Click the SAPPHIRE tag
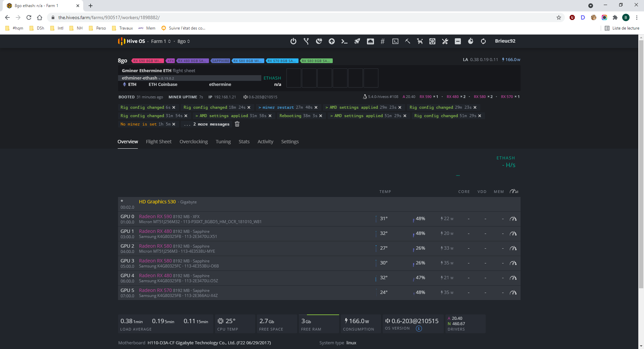Viewport: 644px width, 349px height. point(221,61)
